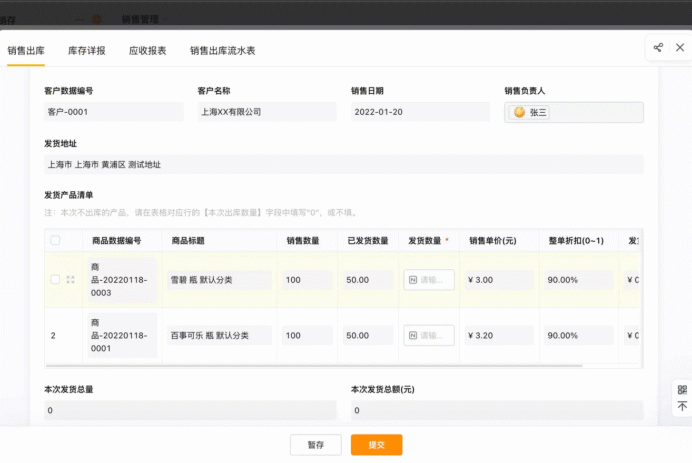The width and height of the screenshot is (692, 463).
Task: Click the 发货数量 input for 百事可乐 row
Action: click(429, 335)
